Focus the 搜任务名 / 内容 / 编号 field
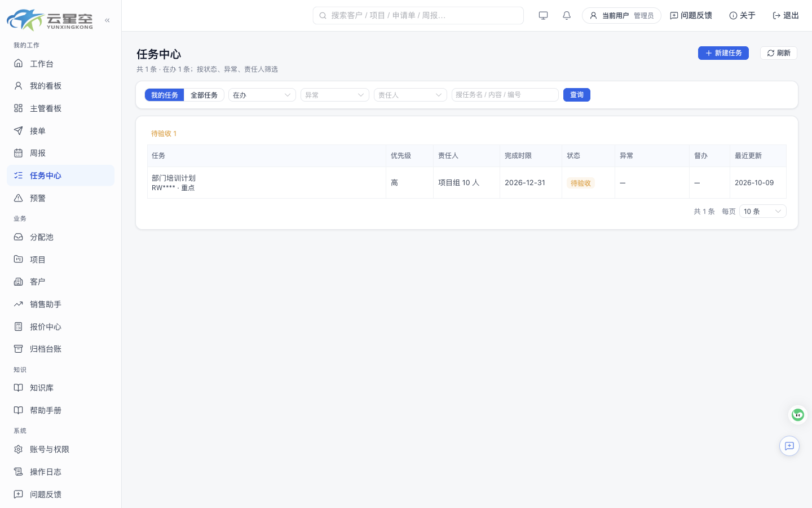The image size is (812, 508). tap(505, 95)
